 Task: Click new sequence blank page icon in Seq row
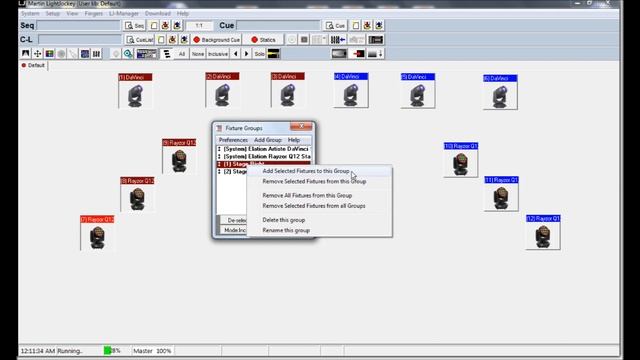coord(154,26)
